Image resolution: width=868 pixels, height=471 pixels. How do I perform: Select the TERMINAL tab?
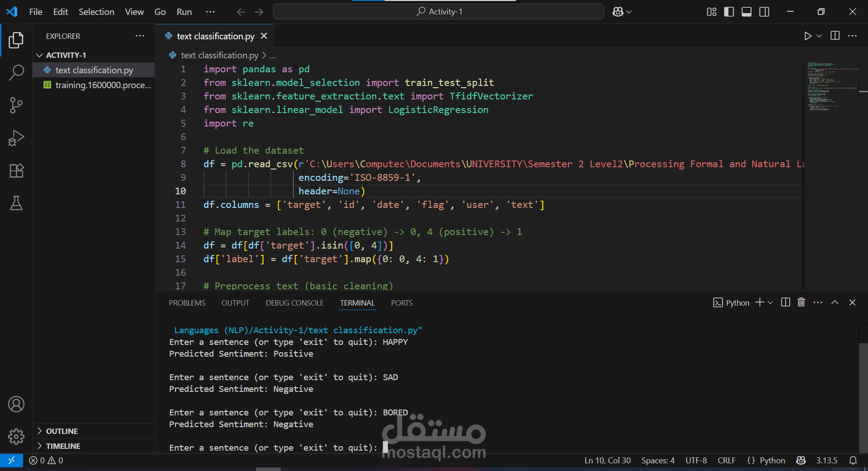358,303
